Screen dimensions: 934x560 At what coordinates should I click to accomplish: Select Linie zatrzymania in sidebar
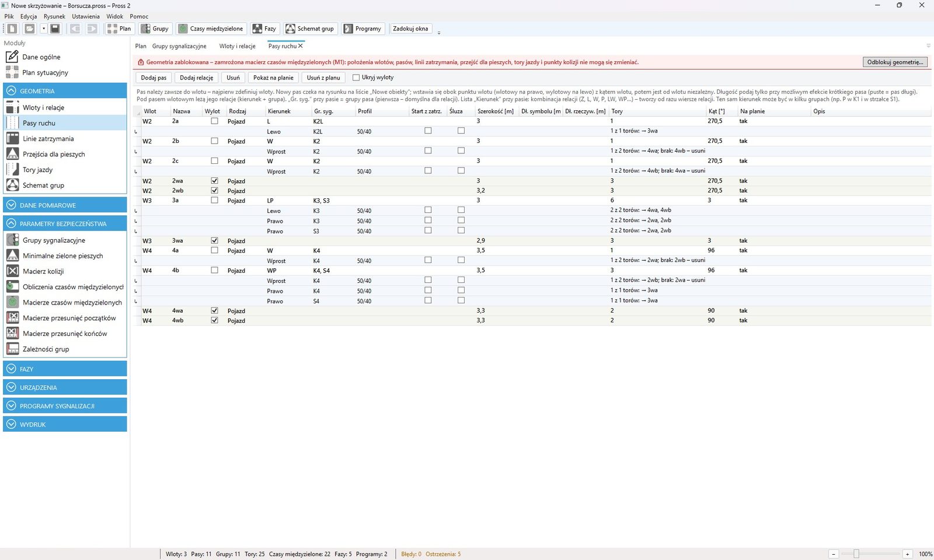point(48,139)
